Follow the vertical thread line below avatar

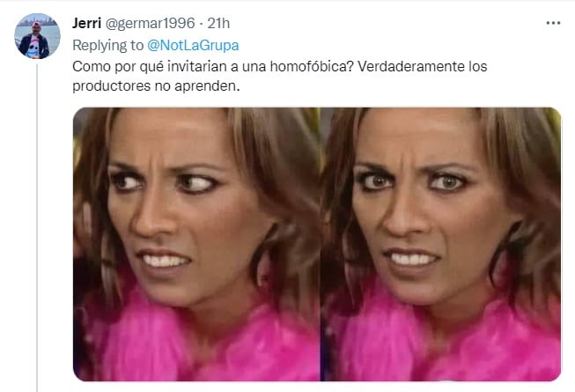click(x=37, y=227)
